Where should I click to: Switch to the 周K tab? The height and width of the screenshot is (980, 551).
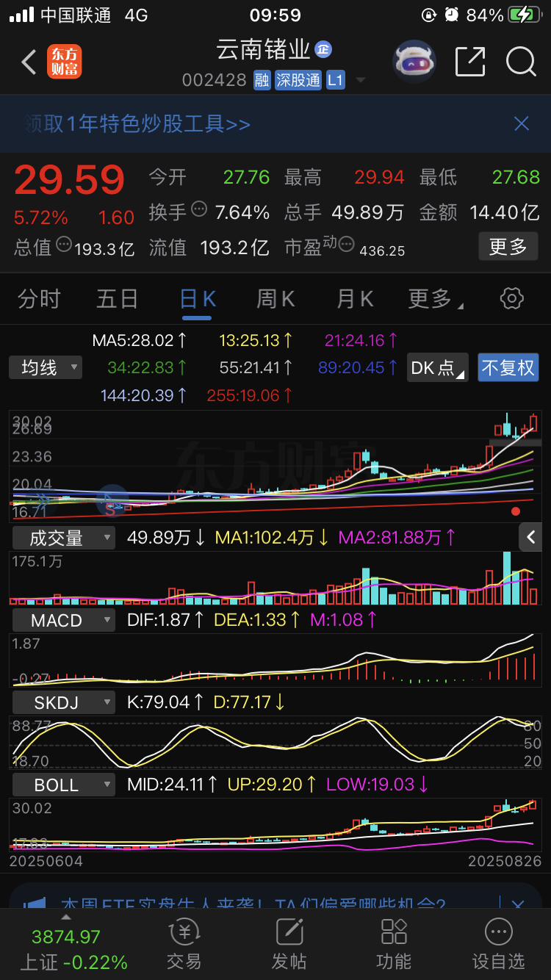(275, 299)
